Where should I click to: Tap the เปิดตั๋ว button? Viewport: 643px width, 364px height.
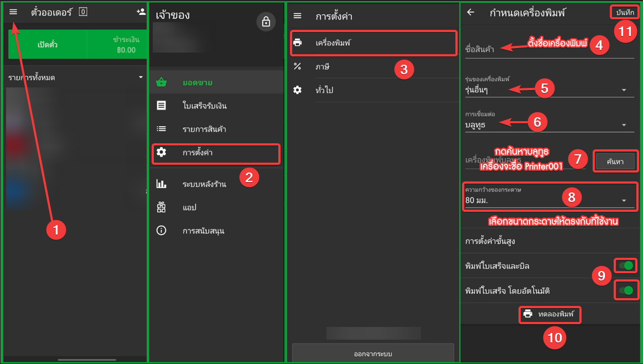tap(48, 44)
